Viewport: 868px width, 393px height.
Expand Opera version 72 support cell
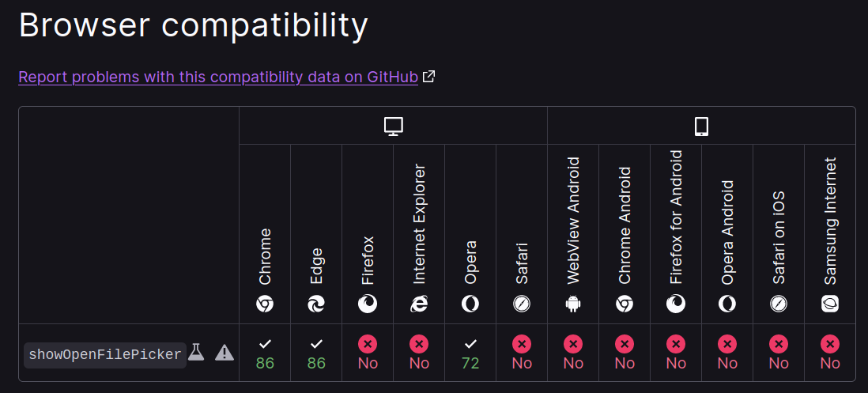(470, 353)
